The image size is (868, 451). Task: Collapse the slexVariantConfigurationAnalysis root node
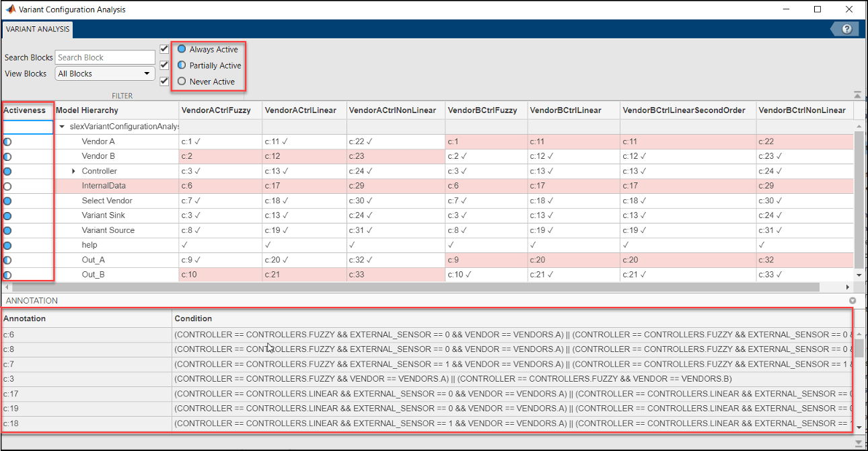[63, 127]
